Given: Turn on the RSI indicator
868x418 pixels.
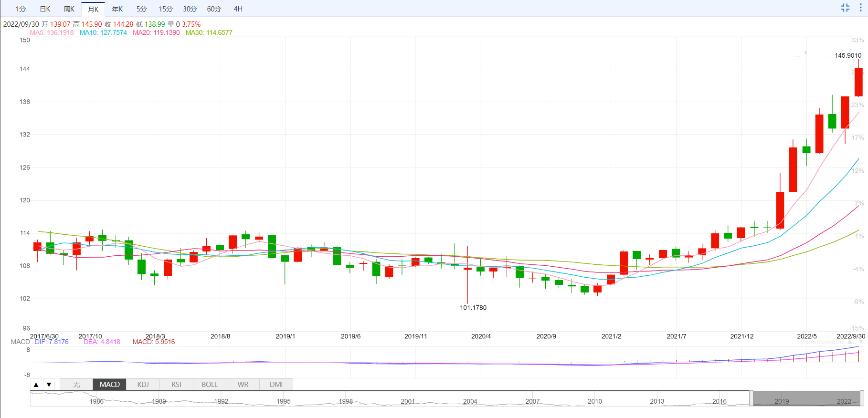Looking at the screenshot, I should click(176, 385).
